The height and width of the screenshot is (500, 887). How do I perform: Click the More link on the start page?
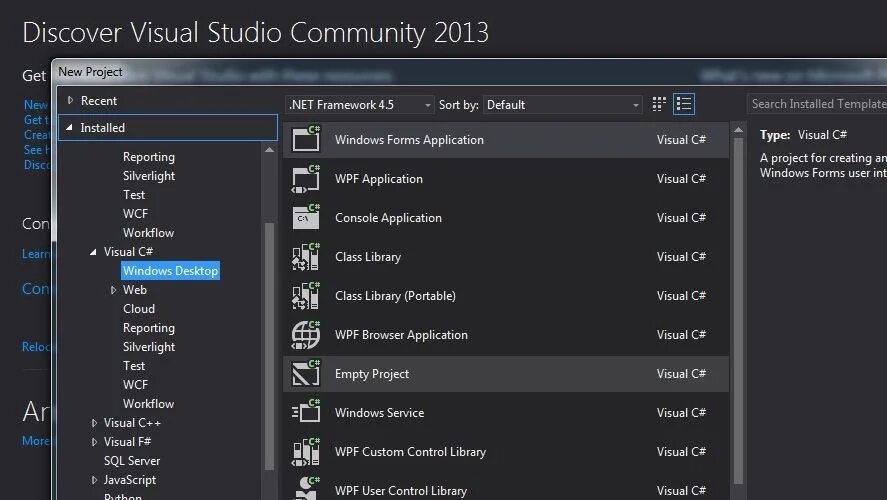coord(35,441)
